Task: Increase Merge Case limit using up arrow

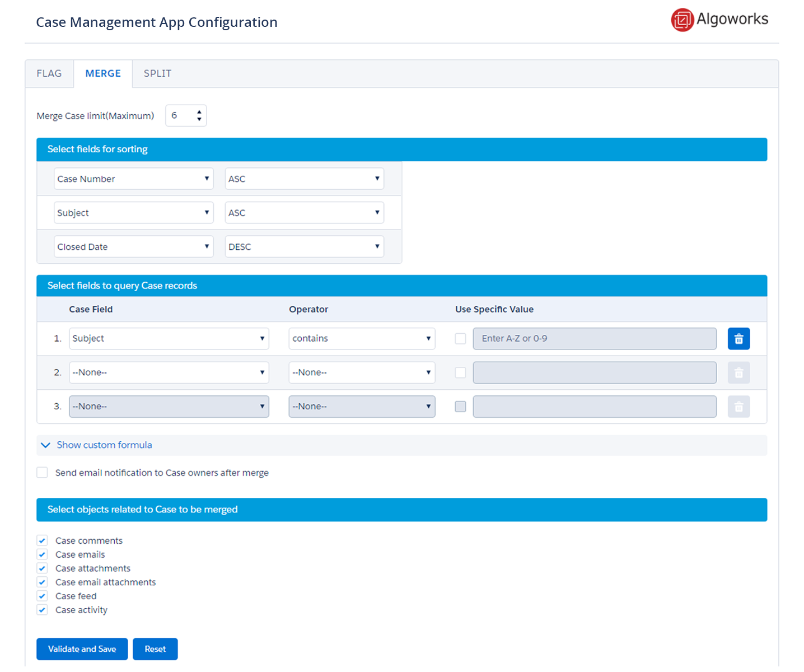Action: click(x=199, y=111)
